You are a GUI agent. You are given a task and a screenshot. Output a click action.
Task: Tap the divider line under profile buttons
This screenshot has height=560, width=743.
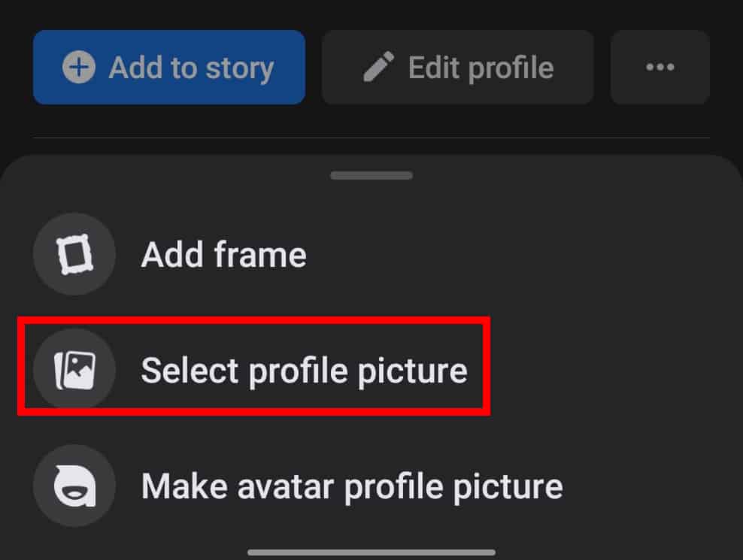[371, 138]
